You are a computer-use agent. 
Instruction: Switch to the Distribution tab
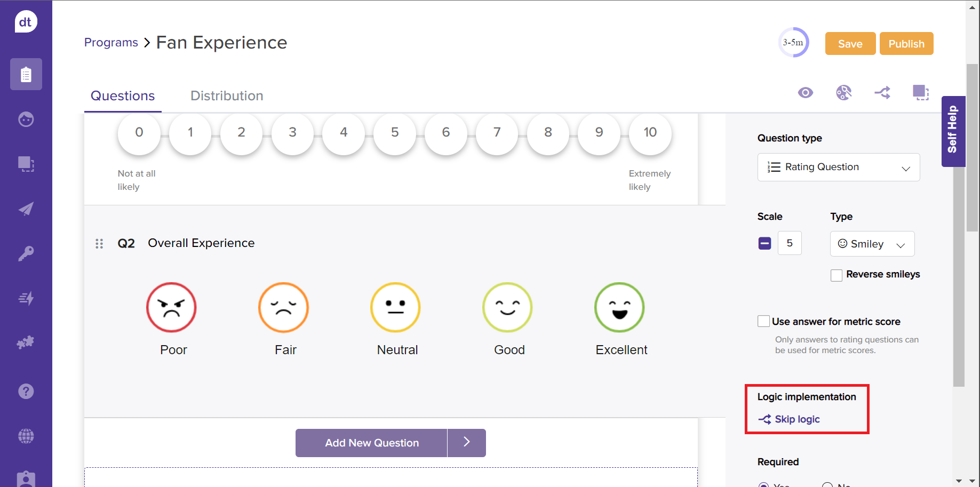tap(227, 96)
